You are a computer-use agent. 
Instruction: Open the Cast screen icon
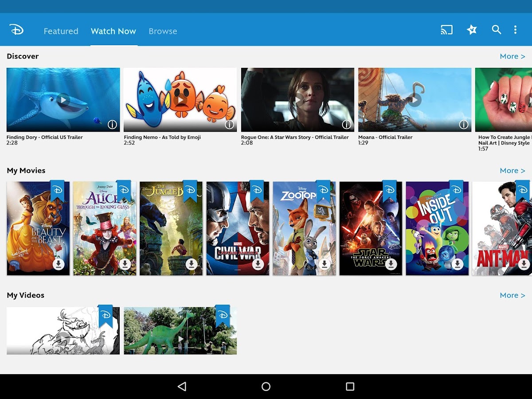[x=446, y=30]
